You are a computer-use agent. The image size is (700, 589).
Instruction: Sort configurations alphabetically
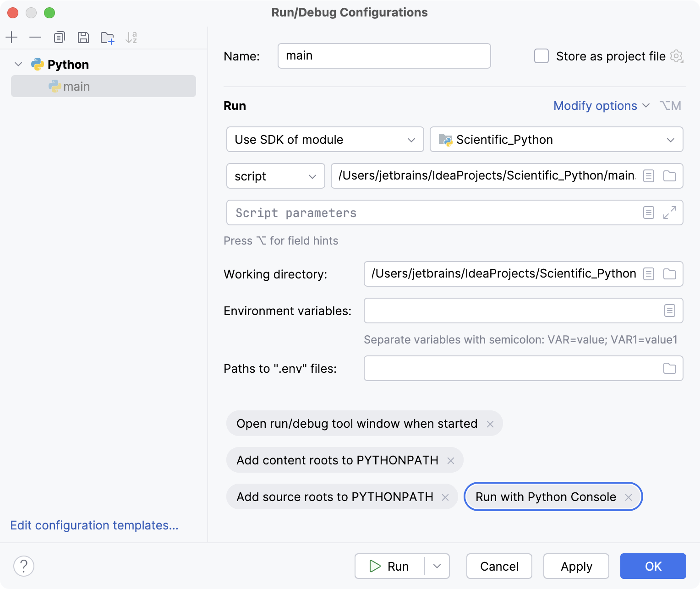click(x=132, y=38)
